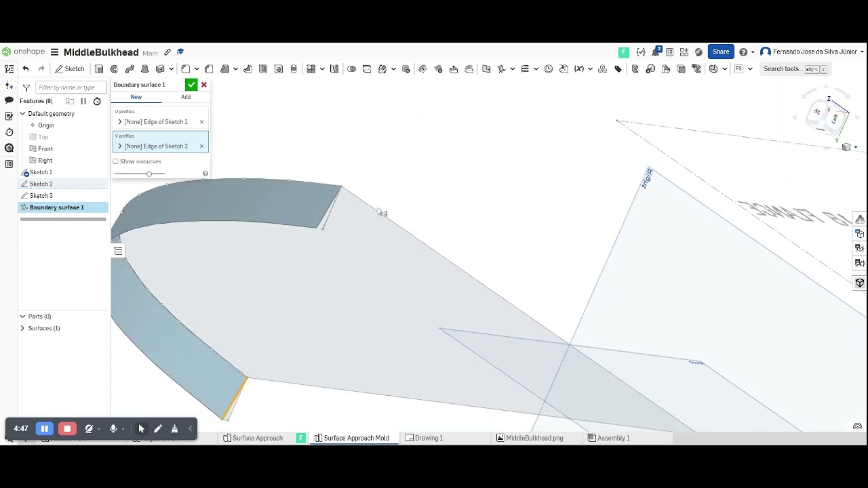
Task: Expand the Edge of Sketch 1 U profile
Action: 120,122
